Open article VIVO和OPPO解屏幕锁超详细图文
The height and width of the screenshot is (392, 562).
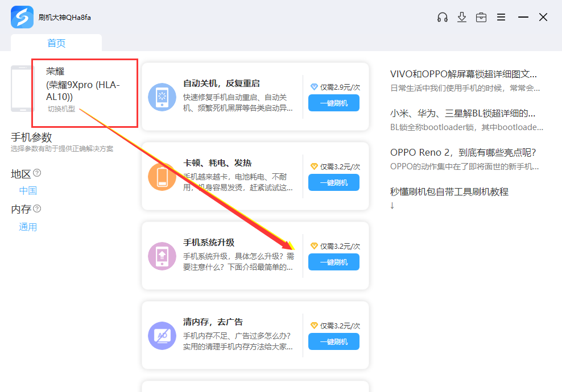pos(464,74)
